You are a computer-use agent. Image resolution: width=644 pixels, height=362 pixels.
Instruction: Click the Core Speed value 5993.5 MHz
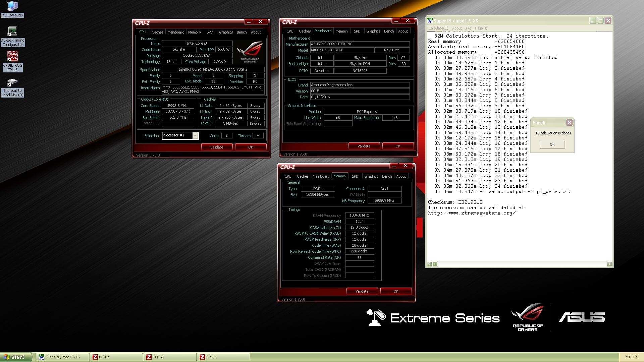pos(178,106)
